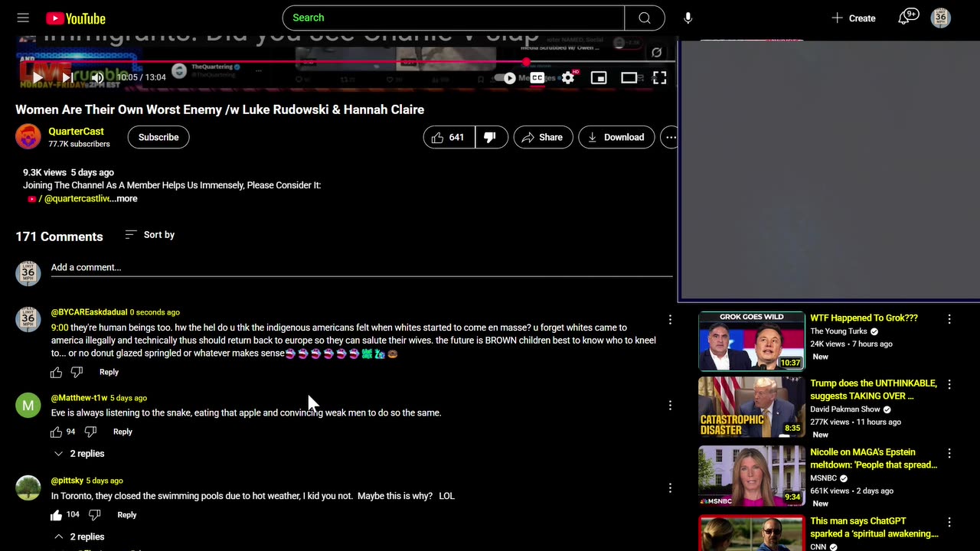
Task: Open video settings gear
Action: (x=568, y=77)
